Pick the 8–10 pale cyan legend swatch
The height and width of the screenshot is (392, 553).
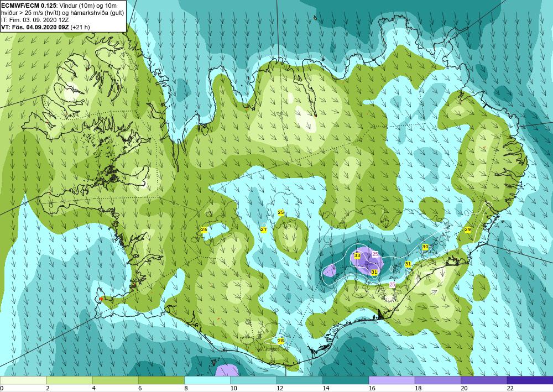[207, 380]
